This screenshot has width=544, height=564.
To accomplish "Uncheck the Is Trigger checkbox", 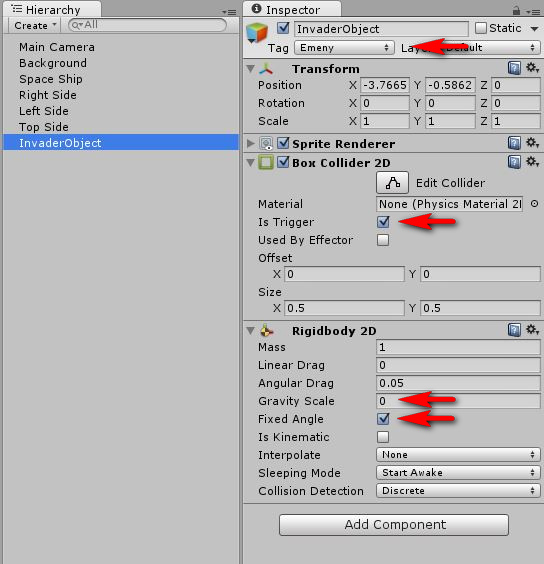I will tap(383, 222).
